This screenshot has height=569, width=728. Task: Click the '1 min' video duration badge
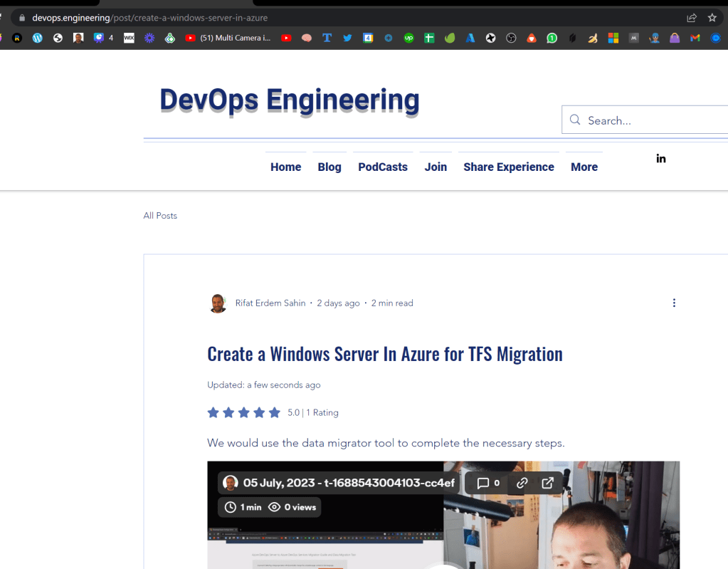pyautogui.click(x=243, y=507)
